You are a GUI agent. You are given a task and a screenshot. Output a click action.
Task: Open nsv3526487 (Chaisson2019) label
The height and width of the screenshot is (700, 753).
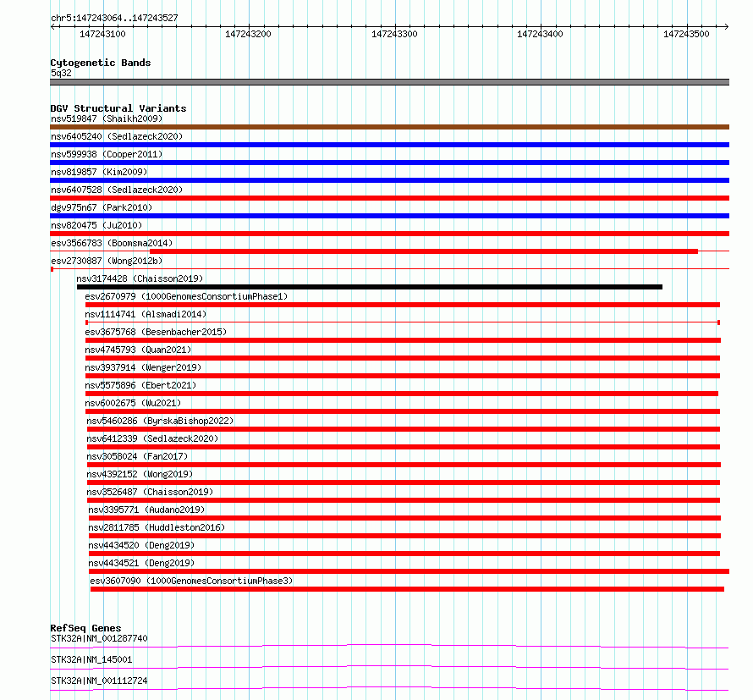click(150, 492)
